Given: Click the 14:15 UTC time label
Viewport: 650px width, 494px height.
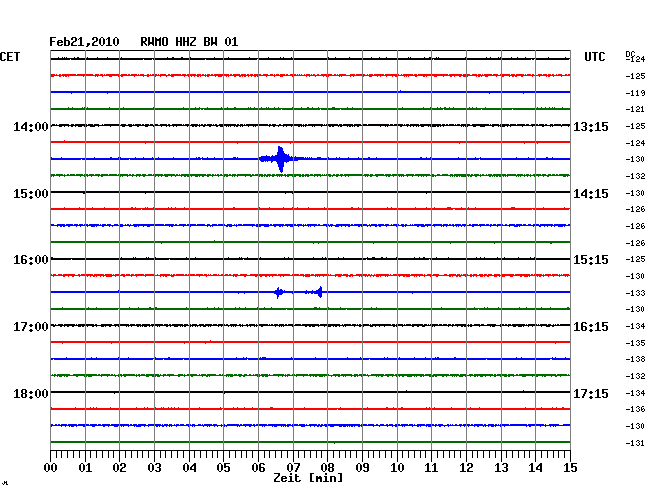Looking at the screenshot, I should (x=591, y=194).
